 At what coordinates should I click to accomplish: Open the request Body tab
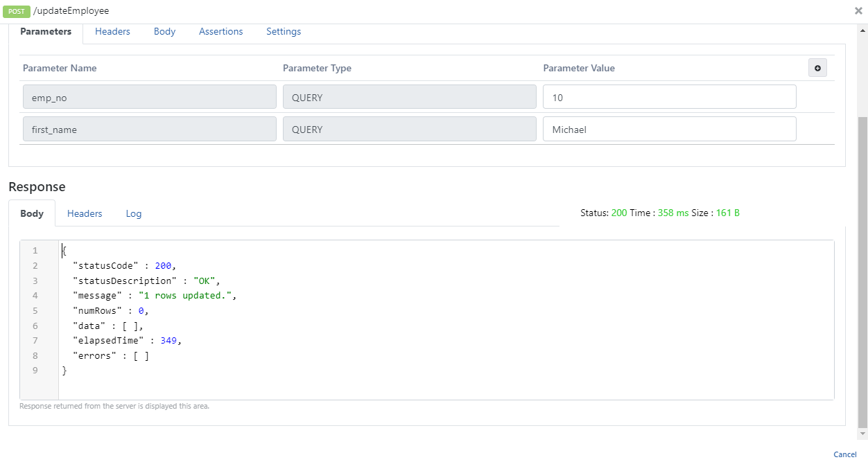click(164, 32)
